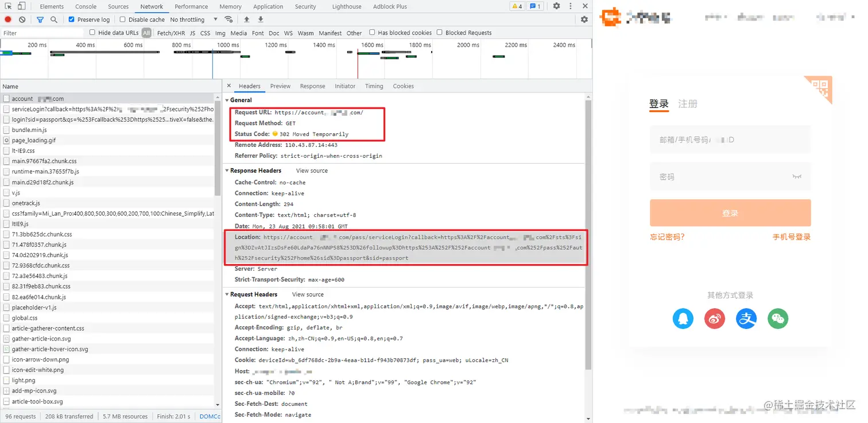
Task: Check Blocked Requests filter
Action: point(440,33)
